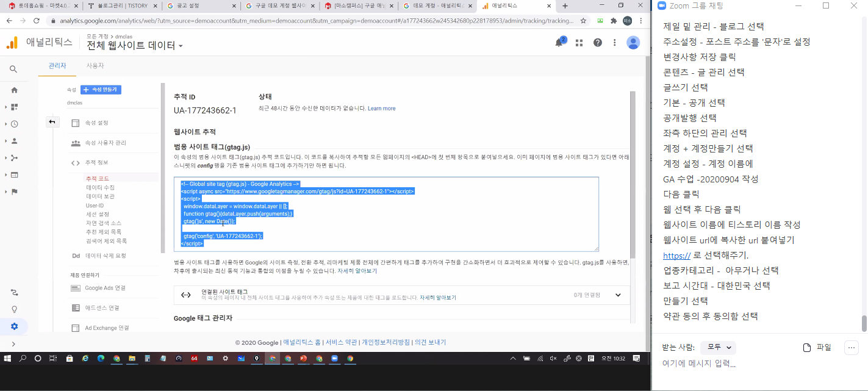Screen dimensions: 868x391
Task: Open the 전체 웹사이트 데이터 view dropdown
Action: coord(135,46)
